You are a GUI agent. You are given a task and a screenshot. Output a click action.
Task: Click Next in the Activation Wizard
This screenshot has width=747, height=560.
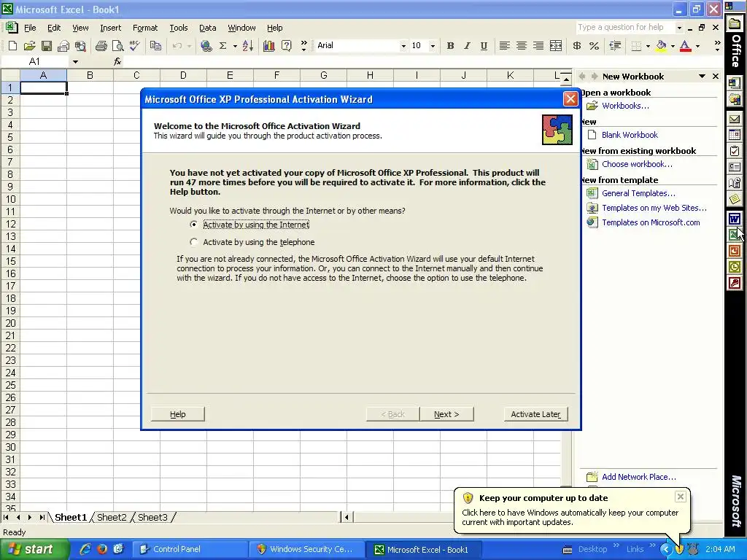[x=446, y=414]
